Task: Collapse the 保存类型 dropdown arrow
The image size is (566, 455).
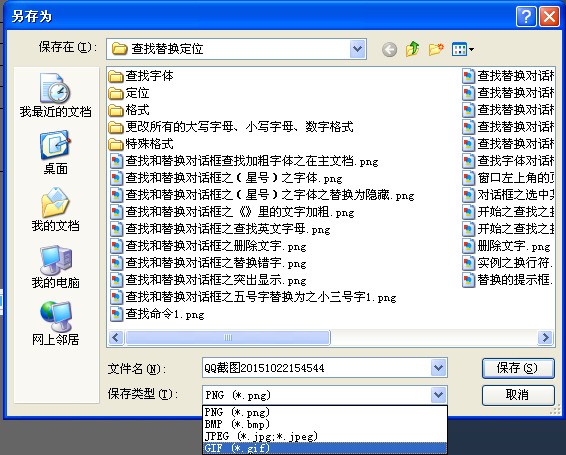Action: pos(438,394)
